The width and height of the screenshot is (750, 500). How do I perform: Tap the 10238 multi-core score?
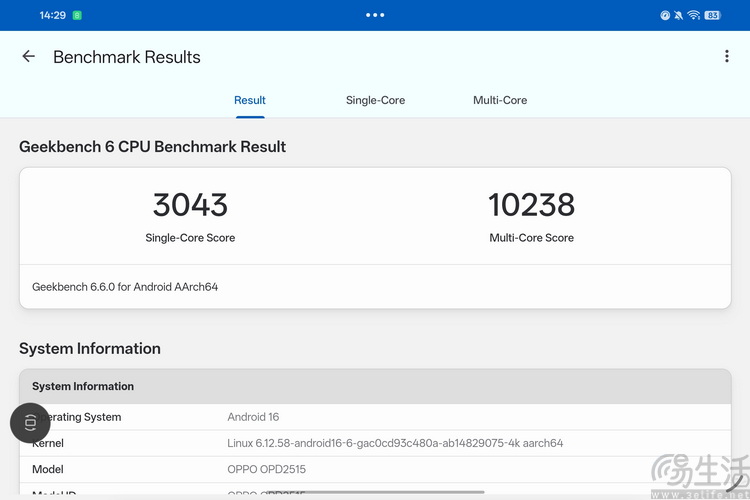pyautogui.click(x=531, y=205)
